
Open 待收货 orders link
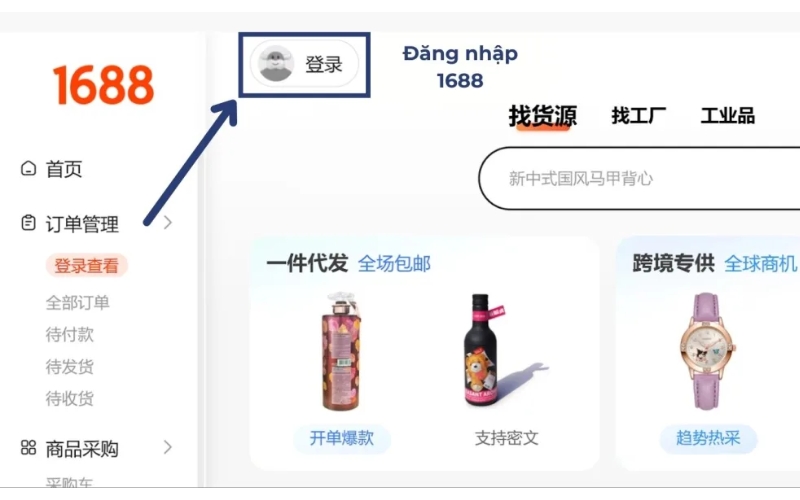(x=70, y=398)
